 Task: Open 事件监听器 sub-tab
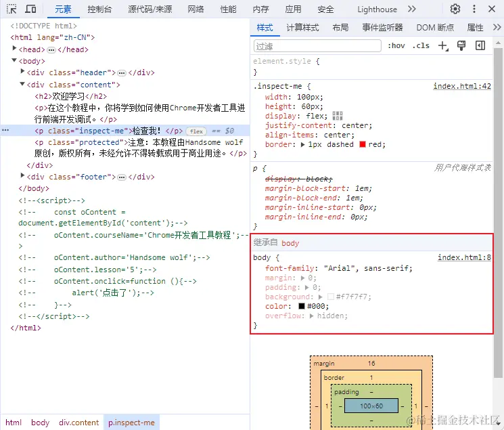click(382, 28)
